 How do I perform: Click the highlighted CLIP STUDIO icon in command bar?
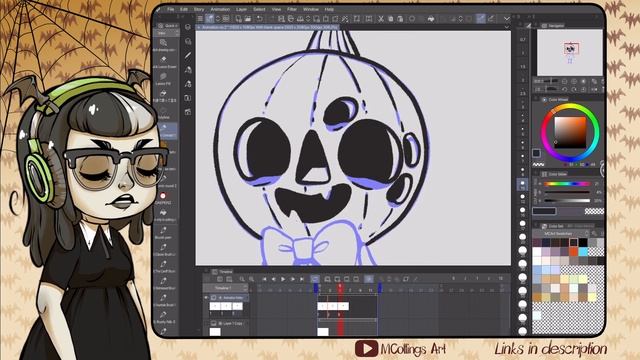point(209,19)
